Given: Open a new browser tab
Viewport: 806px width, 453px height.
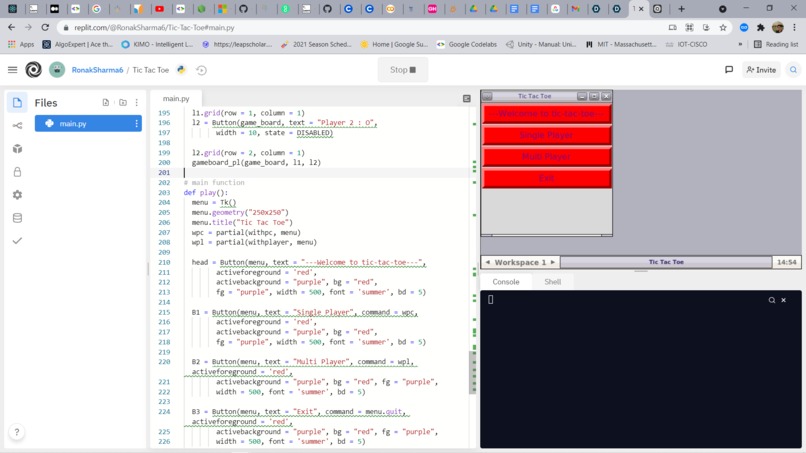Looking at the screenshot, I should (681, 9).
